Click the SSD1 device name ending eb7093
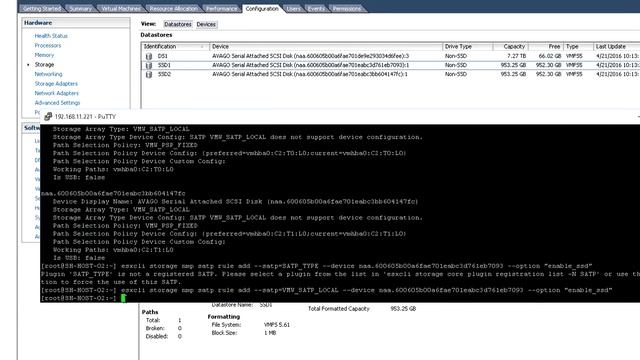This screenshot has height=360, width=640. (x=310, y=65)
